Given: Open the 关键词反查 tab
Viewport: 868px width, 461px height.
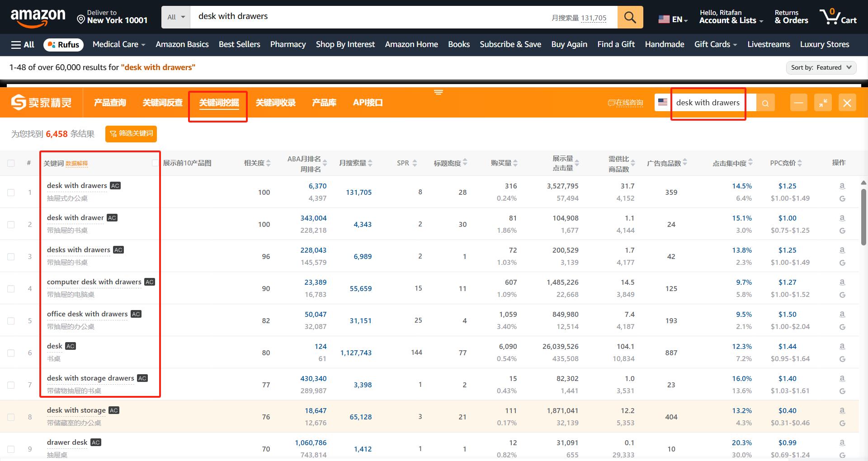Looking at the screenshot, I should coord(163,103).
